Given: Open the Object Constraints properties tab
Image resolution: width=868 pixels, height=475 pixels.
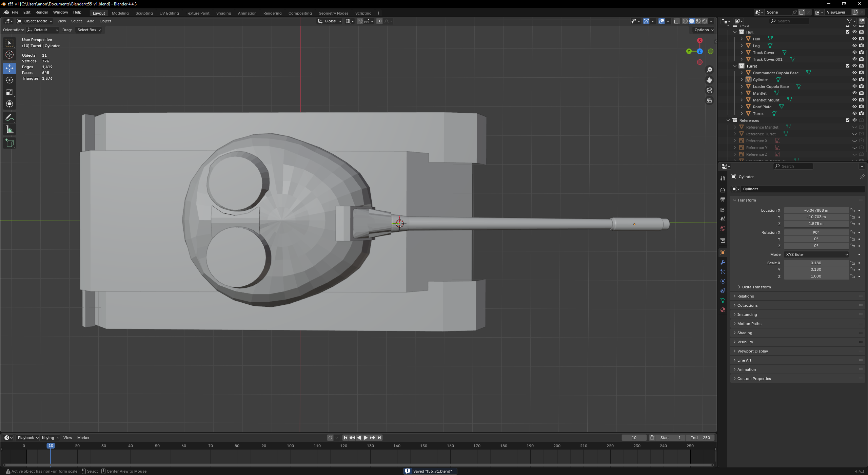Looking at the screenshot, I should click(x=723, y=291).
